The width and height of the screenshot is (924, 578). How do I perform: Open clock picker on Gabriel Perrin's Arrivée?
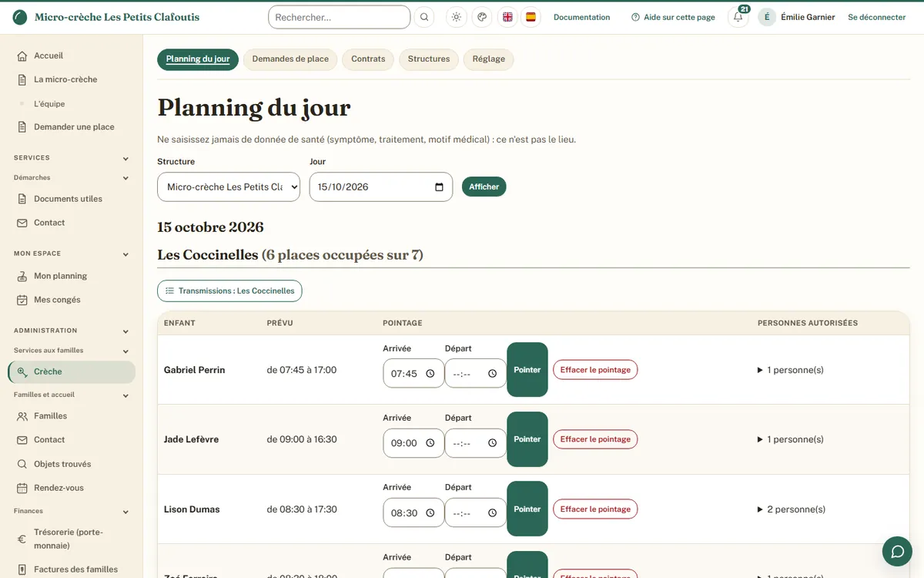[430, 374]
